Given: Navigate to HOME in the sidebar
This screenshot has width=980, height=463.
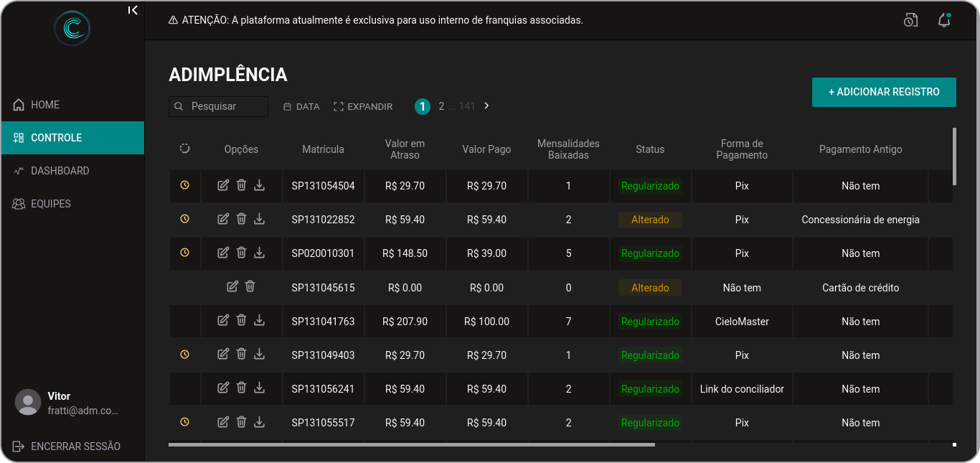Looking at the screenshot, I should tap(44, 105).
